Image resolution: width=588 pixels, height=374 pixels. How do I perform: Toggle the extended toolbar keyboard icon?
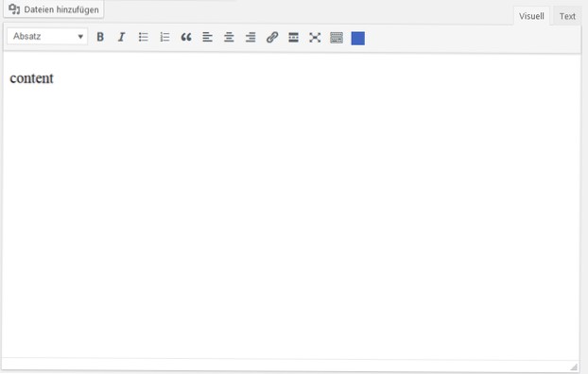tap(337, 37)
